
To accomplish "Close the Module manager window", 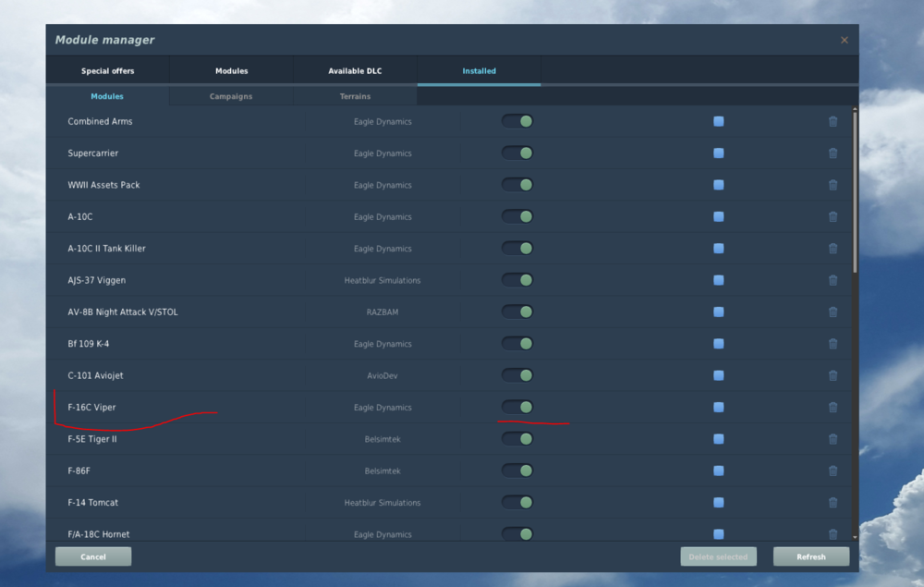I will coord(845,40).
